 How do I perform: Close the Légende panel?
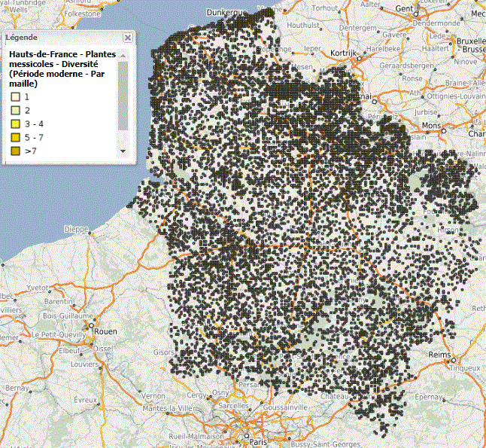(x=128, y=37)
